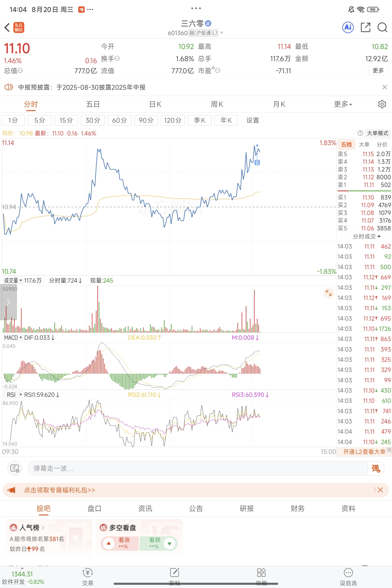Open the 人气榜 ranking icon
Screen dimensions: 392x588
(14, 527)
